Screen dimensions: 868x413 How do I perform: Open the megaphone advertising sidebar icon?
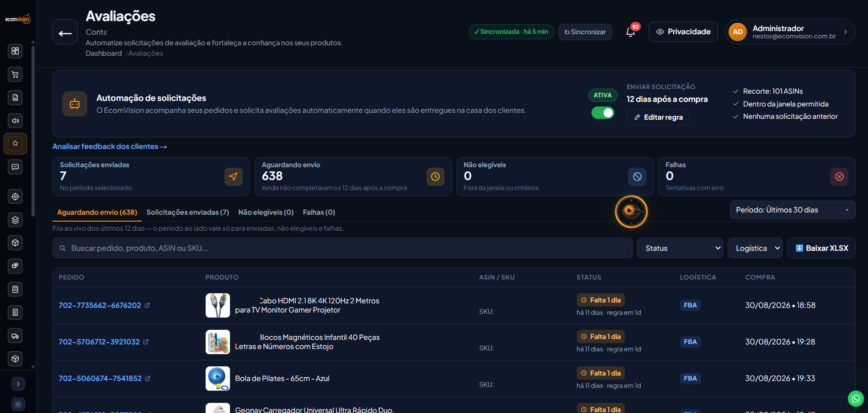point(15,121)
